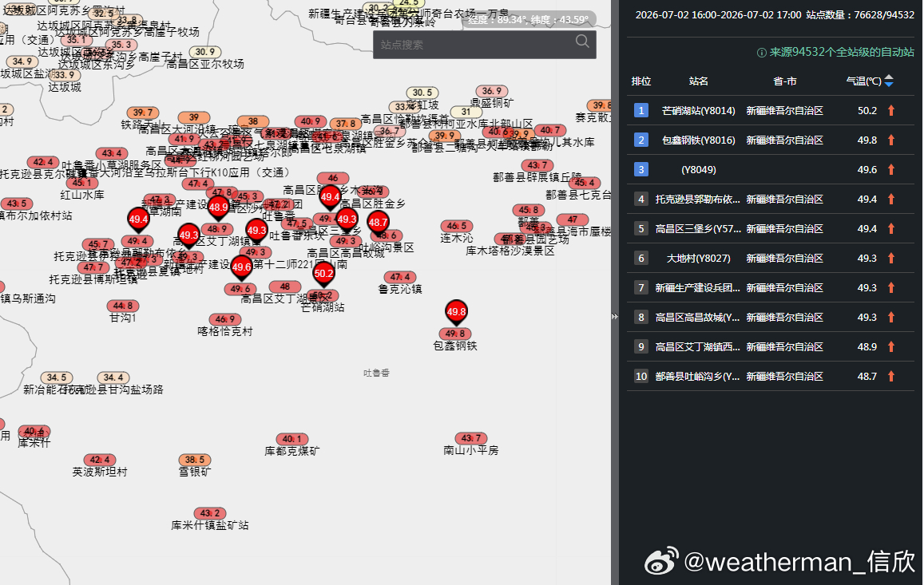This screenshot has width=924, height=585.
Task: Click rank badge 10 in the list
Action: point(641,376)
